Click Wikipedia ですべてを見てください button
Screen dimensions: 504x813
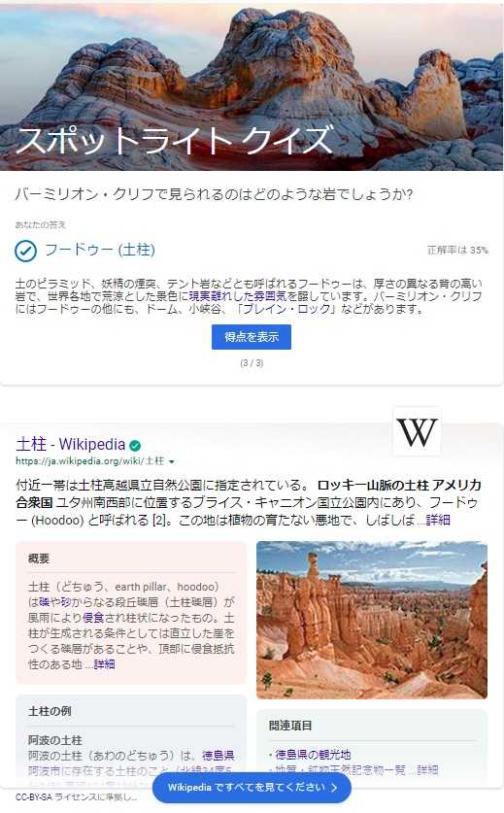click(252, 788)
